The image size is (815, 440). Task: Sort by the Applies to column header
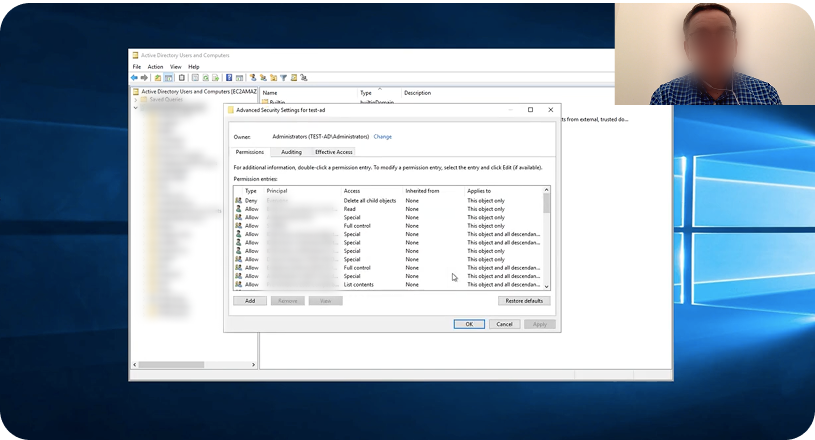503,191
